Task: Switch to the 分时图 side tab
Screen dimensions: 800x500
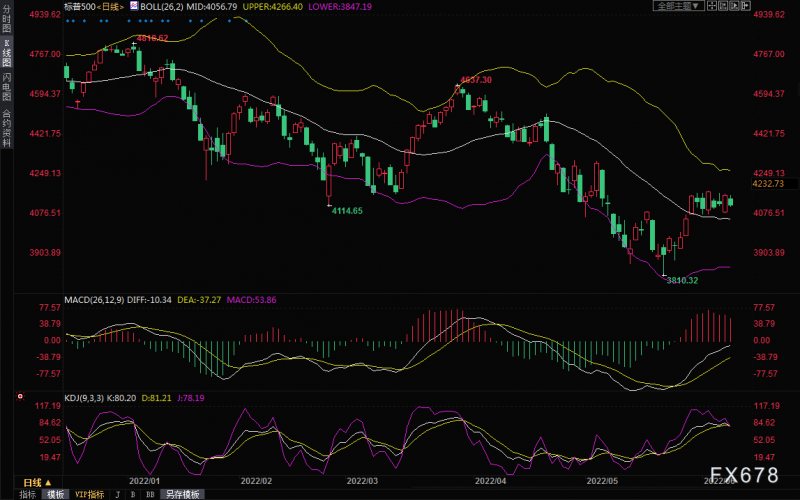Action: click(x=7, y=22)
